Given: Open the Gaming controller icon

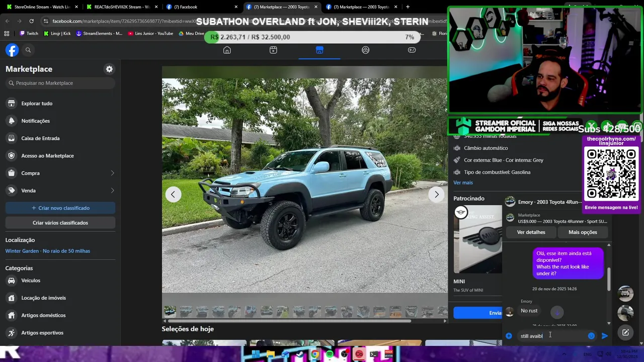Looking at the screenshot, I should [x=412, y=50].
